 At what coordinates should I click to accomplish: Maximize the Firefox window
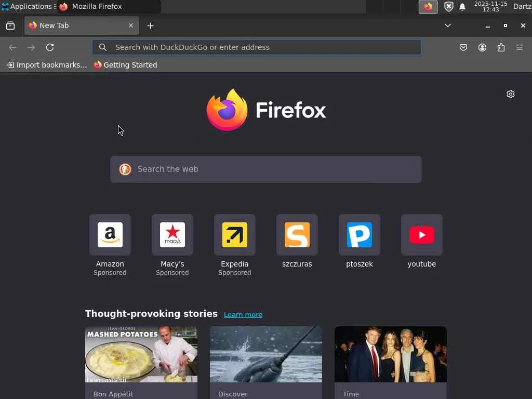(x=505, y=25)
